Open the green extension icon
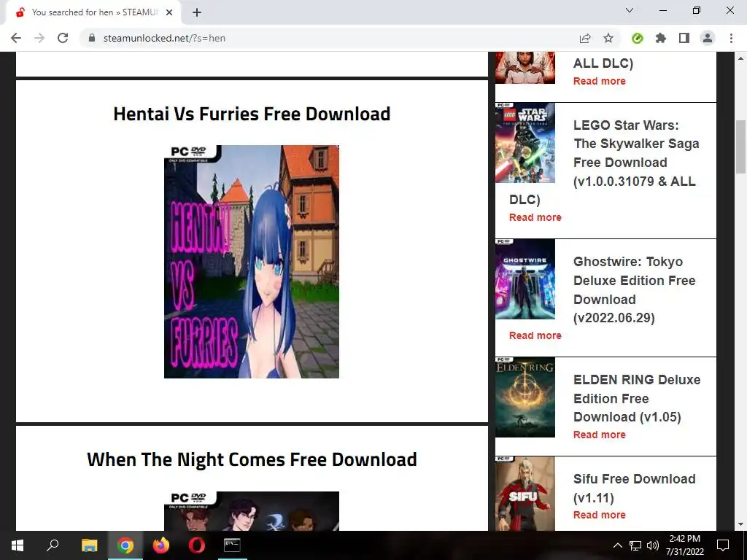 (x=638, y=38)
